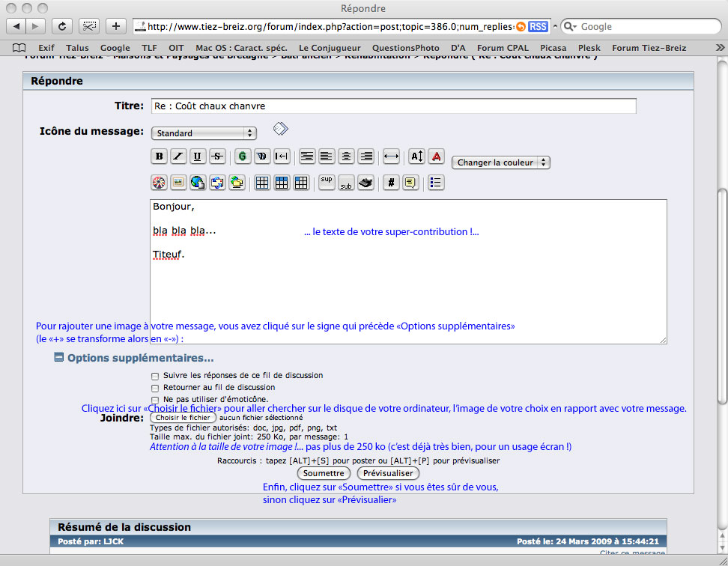
Task: Insert a code block with the # button
Action: pos(391,182)
